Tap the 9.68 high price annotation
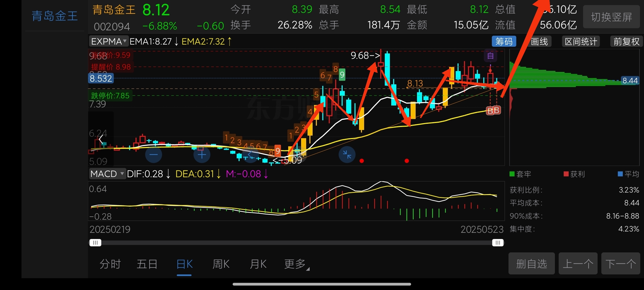 tap(365, 55)
